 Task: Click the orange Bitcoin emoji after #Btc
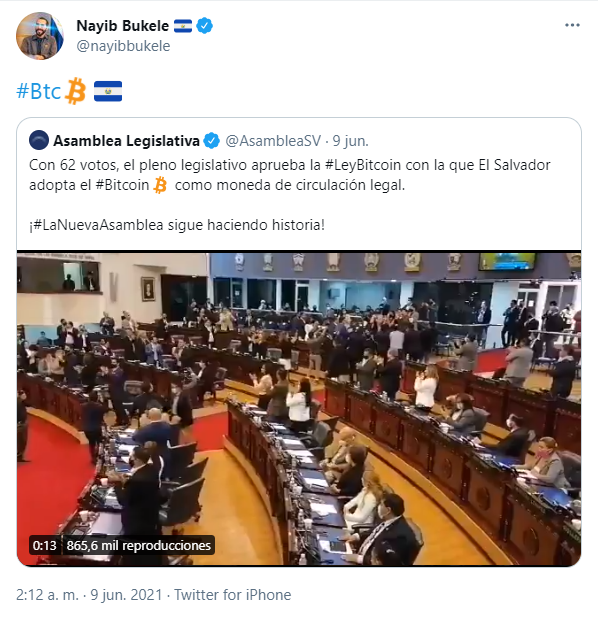click(x=75, y=91)
